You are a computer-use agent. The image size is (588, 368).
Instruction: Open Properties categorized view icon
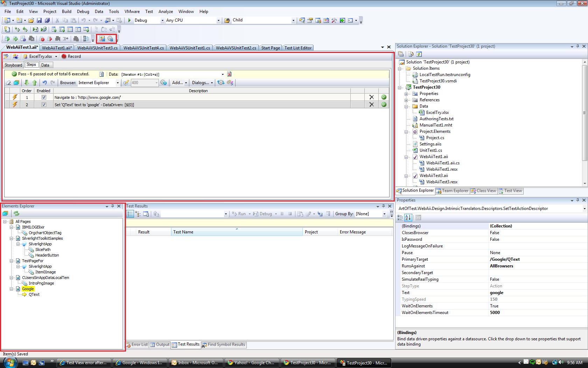click(x=400, y=218)
